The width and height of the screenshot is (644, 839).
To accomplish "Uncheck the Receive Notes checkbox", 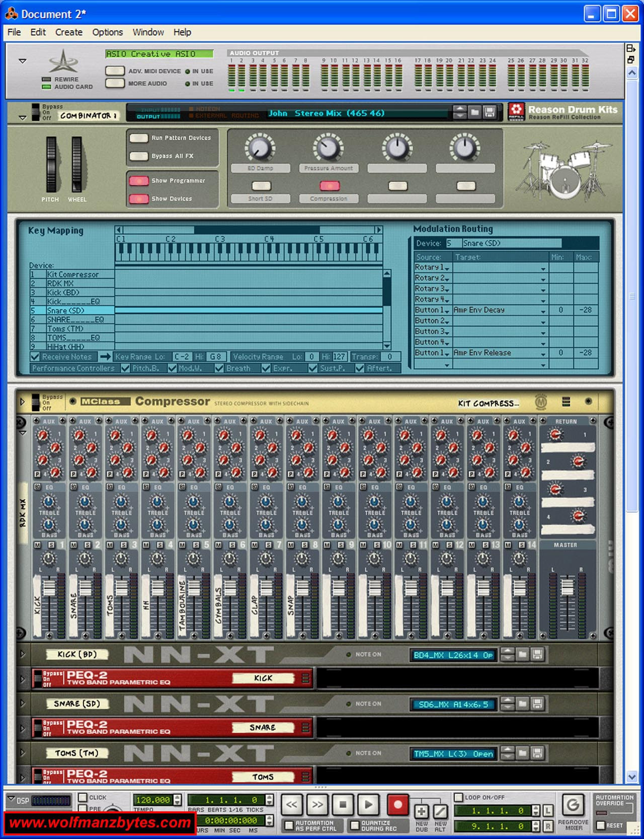I will (35, 356).
